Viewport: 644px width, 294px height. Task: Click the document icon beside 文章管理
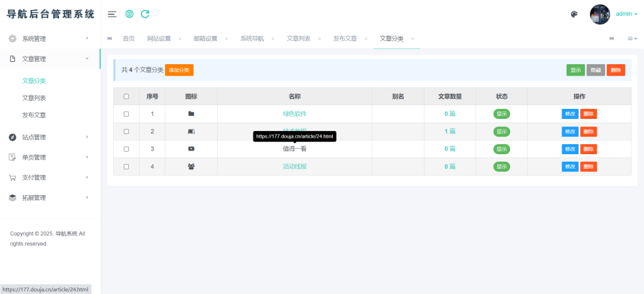(13, 59)
